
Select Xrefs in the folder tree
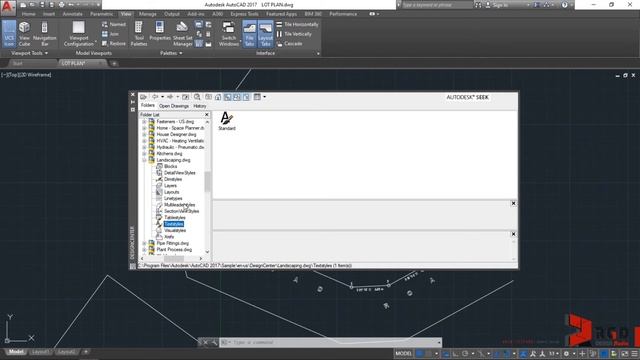coord(169,237)
